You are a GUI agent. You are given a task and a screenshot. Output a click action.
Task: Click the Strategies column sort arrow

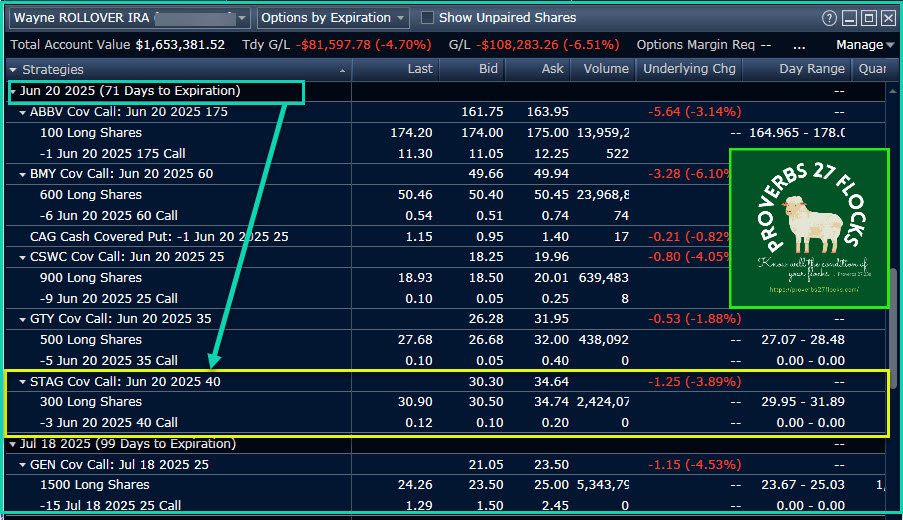point(343,69)
